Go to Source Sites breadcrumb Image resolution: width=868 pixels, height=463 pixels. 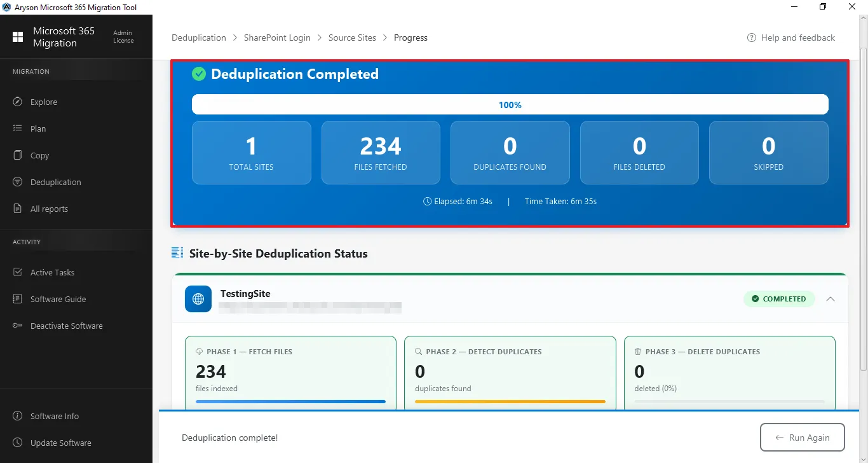(352, 38)
